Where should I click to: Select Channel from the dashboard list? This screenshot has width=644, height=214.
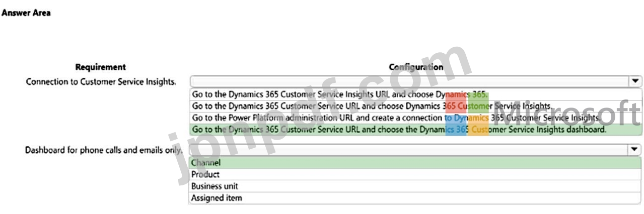(x=206, y=163)
